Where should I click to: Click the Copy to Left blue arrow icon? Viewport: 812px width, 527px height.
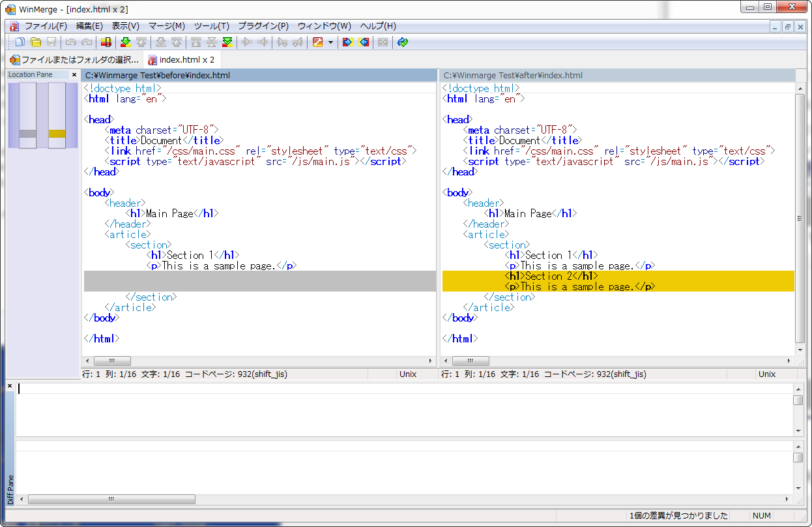tap(362, 42)
